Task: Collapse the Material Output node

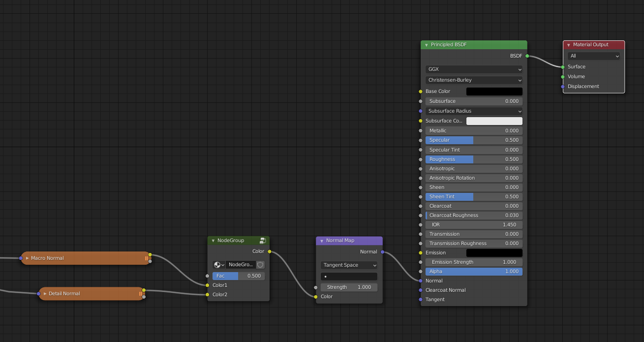Action: [569, 45]
